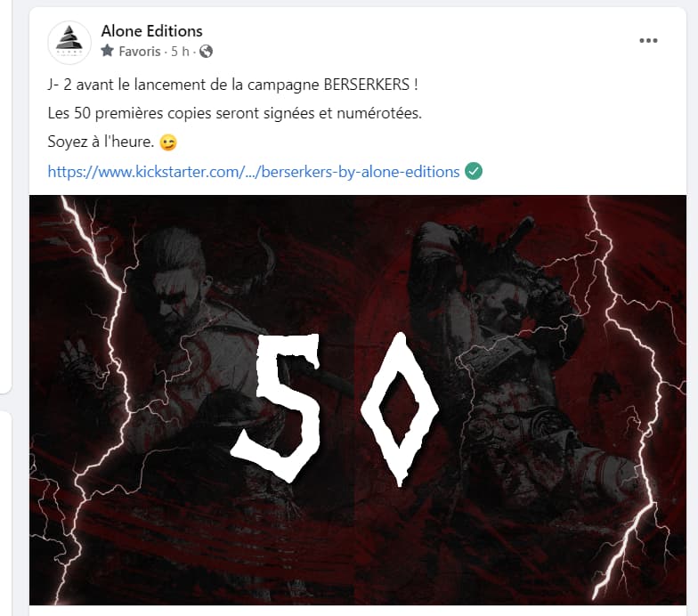Click the green verified checkmark badge

coord(474,171)
